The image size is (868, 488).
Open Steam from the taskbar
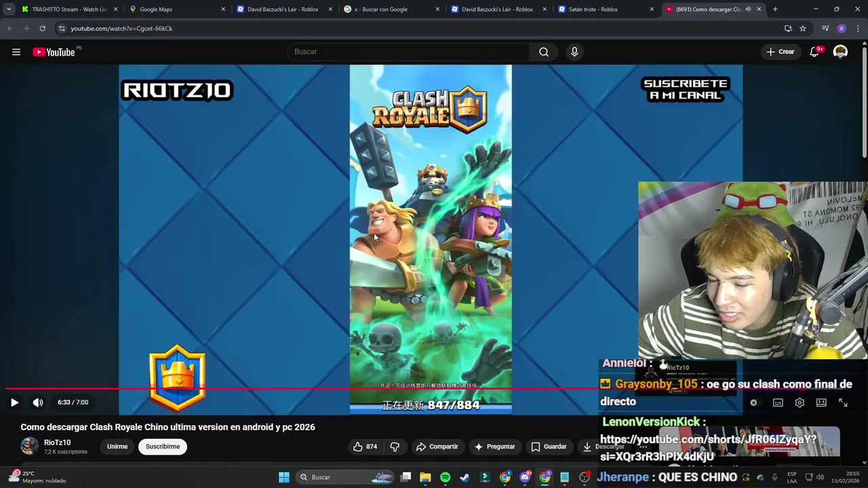(465, 477)
